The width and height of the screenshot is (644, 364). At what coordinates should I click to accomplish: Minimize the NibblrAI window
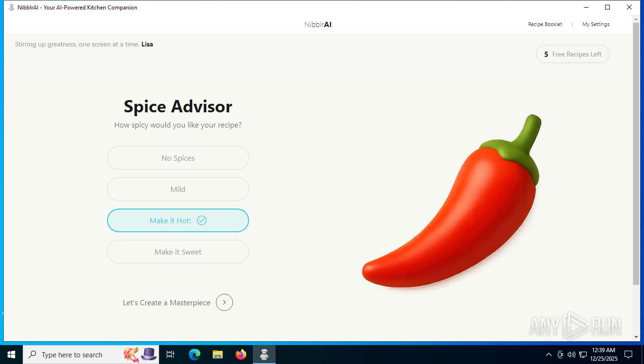tap(586, 7)
